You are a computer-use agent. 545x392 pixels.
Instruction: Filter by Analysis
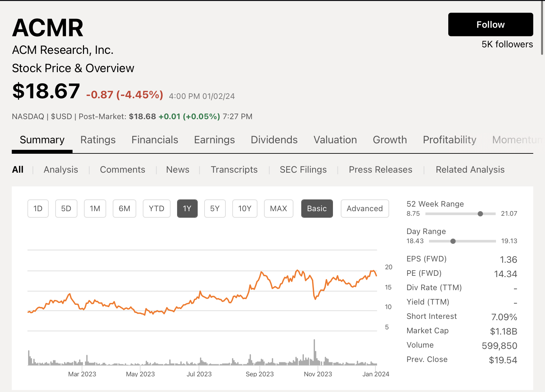point(61,170)
